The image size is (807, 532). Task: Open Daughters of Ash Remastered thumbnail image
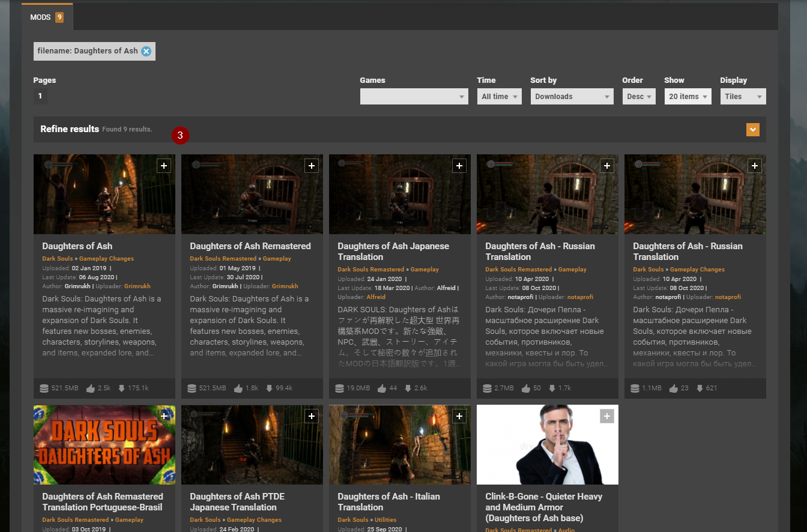tap(252, 194)
